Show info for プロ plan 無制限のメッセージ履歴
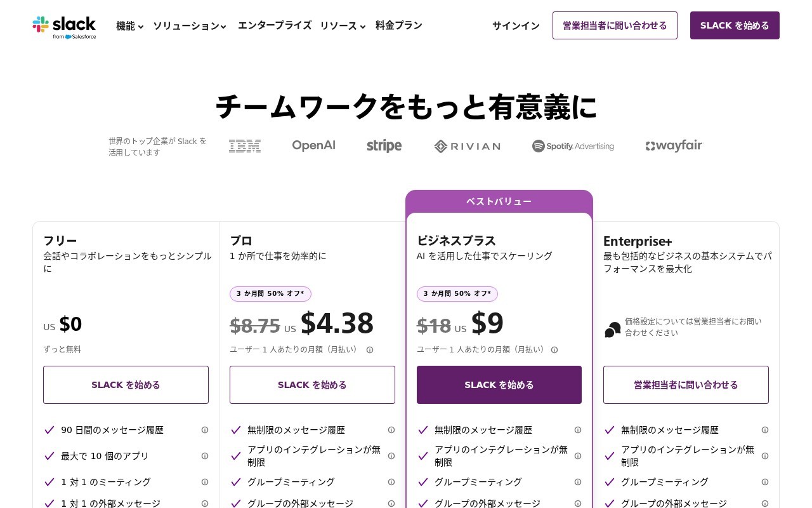This screenshot has width=812, height=508. (x=391, y=430)
